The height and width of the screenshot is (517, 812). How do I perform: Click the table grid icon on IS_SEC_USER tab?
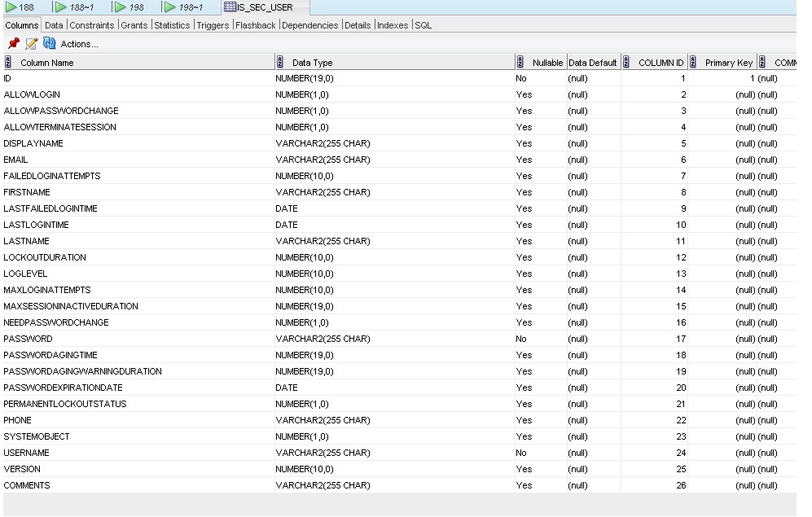(230, 7)
